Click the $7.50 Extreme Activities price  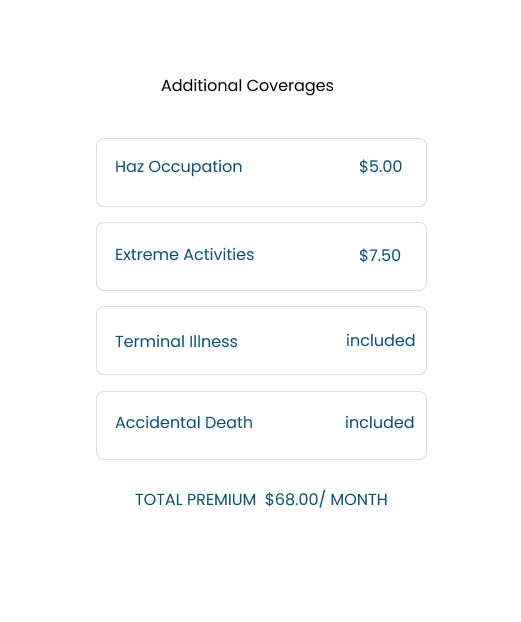point(380,255)
